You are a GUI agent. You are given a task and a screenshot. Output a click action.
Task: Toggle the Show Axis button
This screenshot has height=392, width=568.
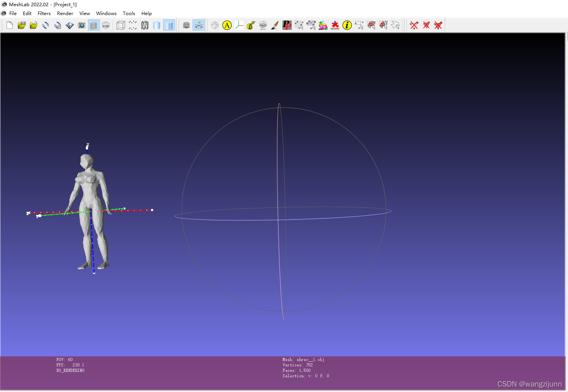198,25
